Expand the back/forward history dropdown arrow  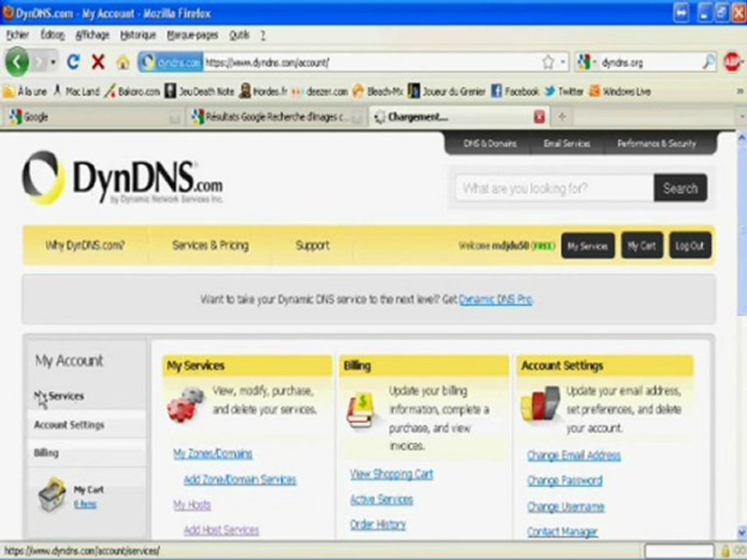pyautogui.click(x=53, y=62)
